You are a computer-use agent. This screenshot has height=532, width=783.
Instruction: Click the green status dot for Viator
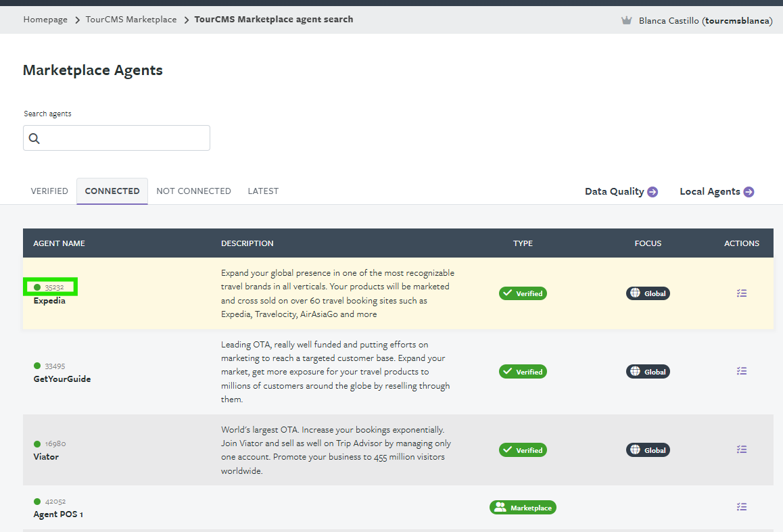coord(37,443)
